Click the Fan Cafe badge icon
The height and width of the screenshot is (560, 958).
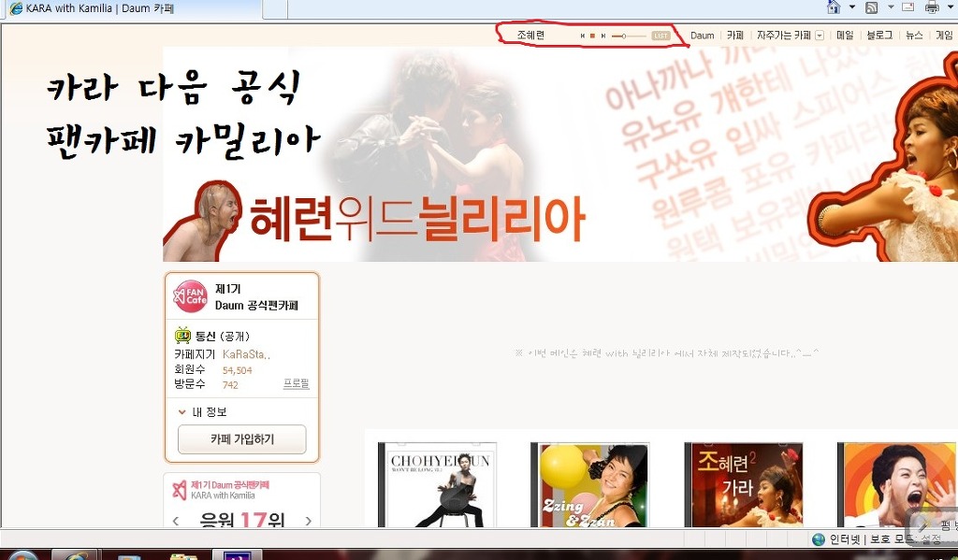coord(190,296)
